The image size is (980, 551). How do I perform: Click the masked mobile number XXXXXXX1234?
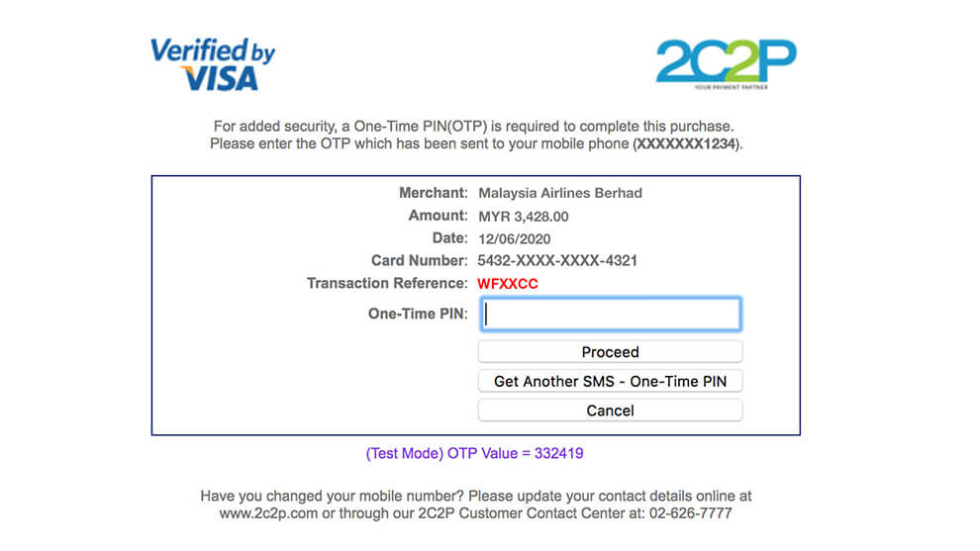pyautogui.click(x=686, y=143)
